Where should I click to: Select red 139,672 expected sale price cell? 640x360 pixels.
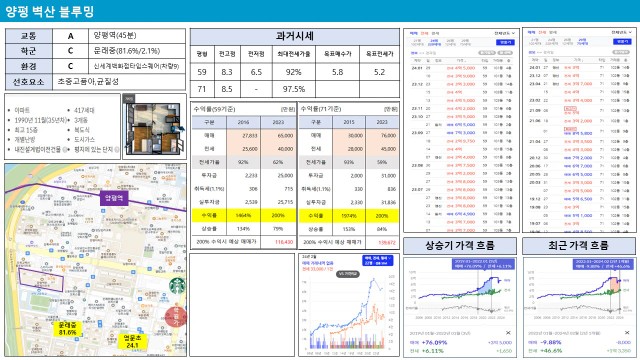[x=382, y=242]
